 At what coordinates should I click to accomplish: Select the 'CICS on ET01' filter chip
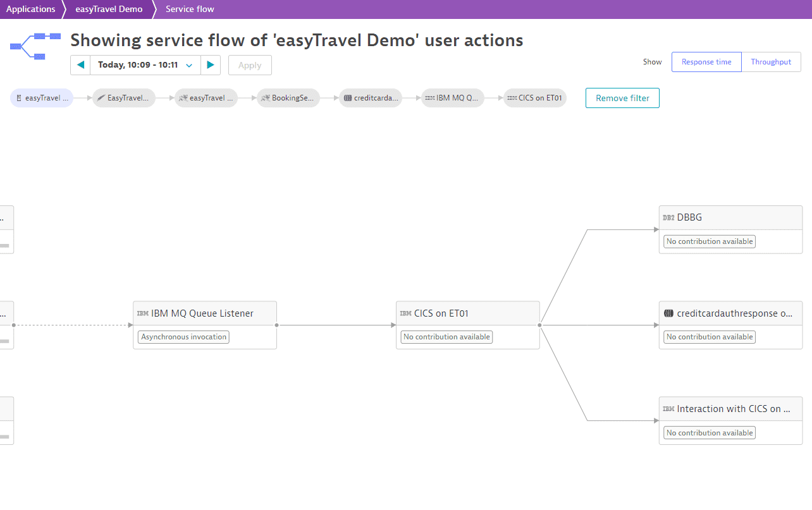[535, 98]
